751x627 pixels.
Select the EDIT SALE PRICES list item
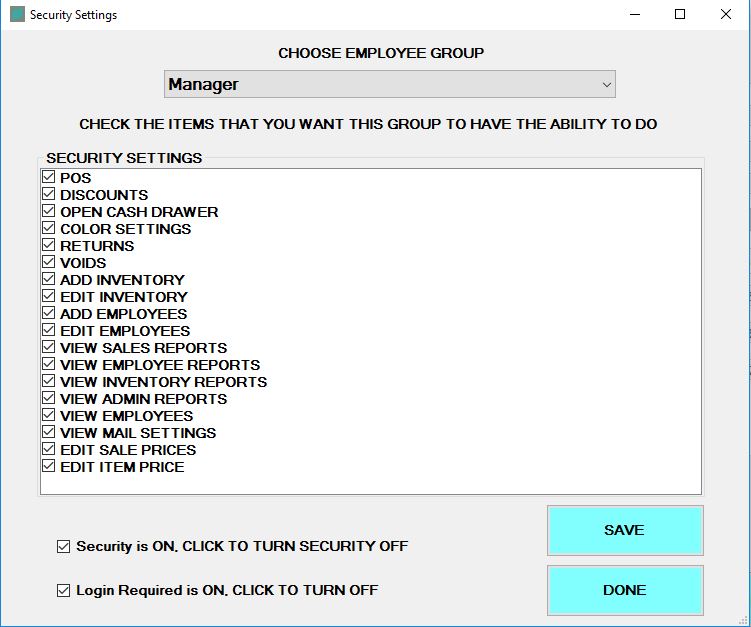[x=128, y=450]
